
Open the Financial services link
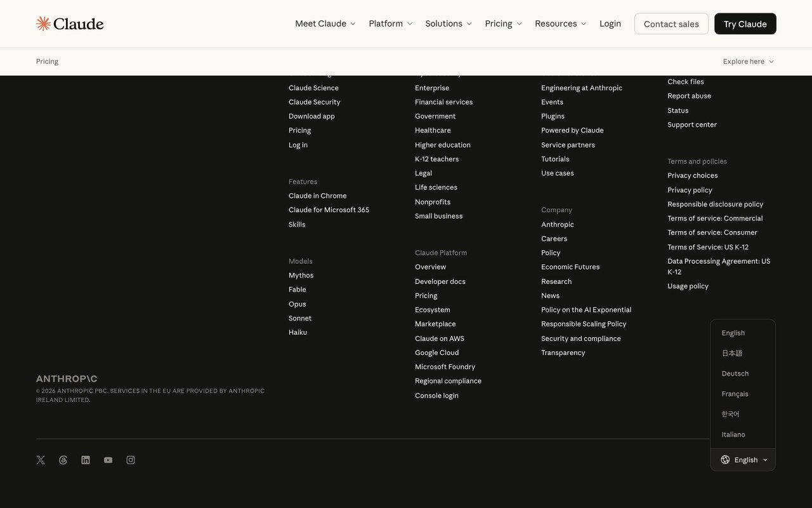(444, 102)
